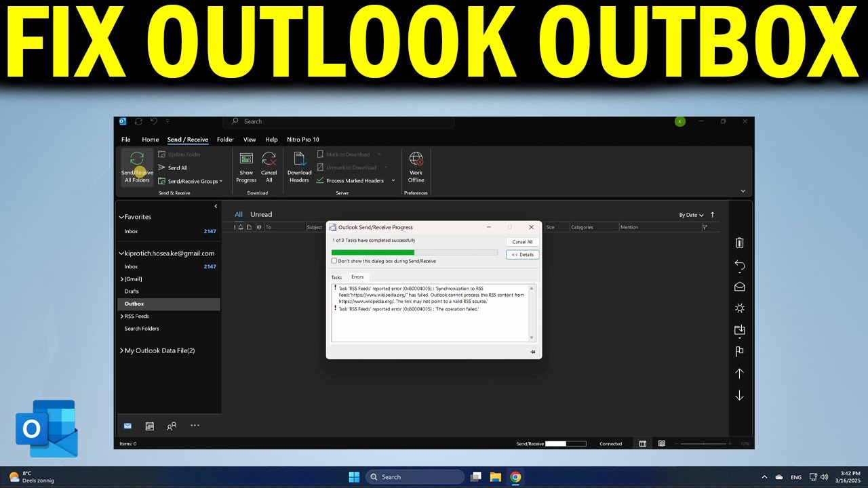This screenshot has width=868, height=488.
Task: Click the Work Offline globe icon
Action: (416, 159)
